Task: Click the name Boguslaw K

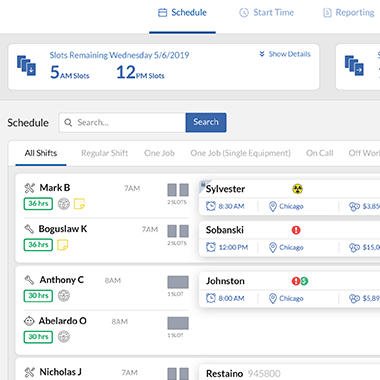Action: click(63, 229)
